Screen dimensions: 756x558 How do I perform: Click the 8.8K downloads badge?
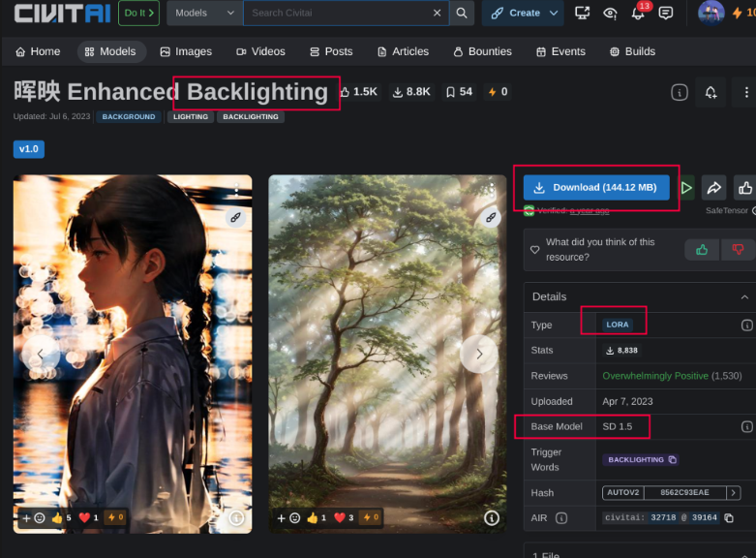411,92
